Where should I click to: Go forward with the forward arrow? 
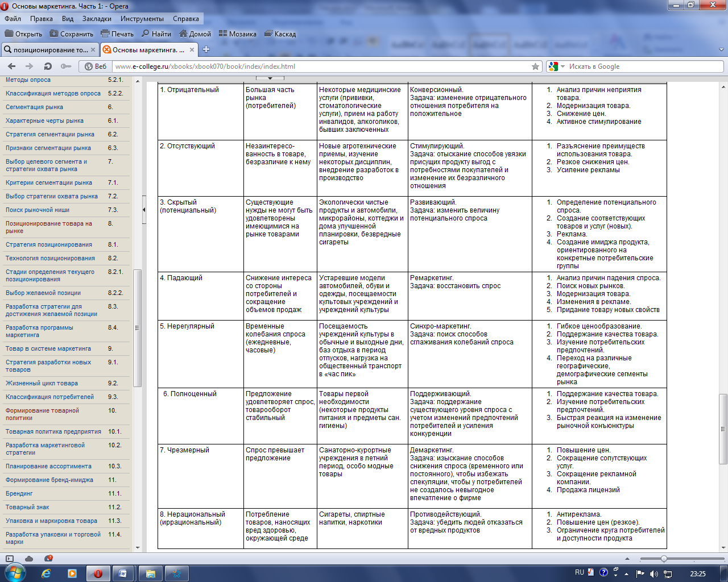pos(30,66)
